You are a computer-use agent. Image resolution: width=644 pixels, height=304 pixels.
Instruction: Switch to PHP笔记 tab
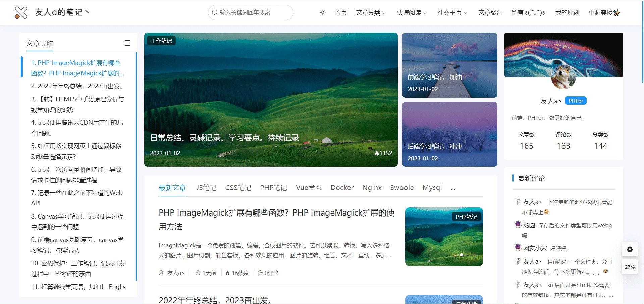(273, 188)
